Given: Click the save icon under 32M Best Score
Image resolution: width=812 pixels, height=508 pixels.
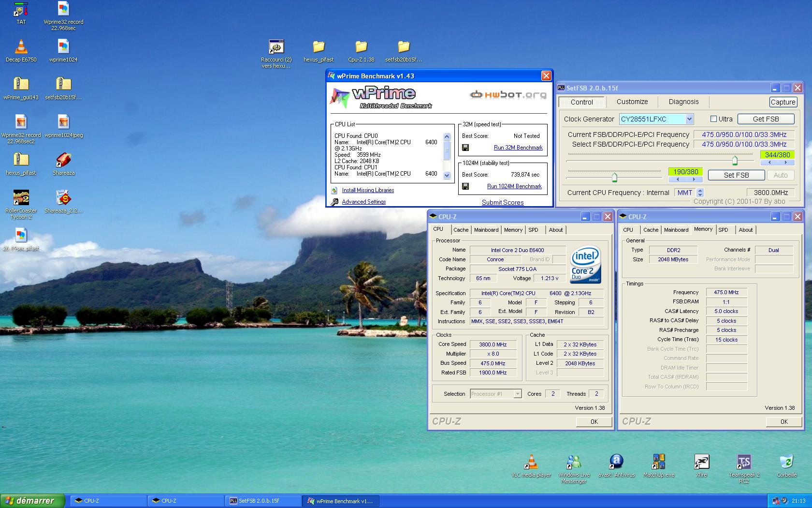Looking at the screenshot, I should [465, 148].
